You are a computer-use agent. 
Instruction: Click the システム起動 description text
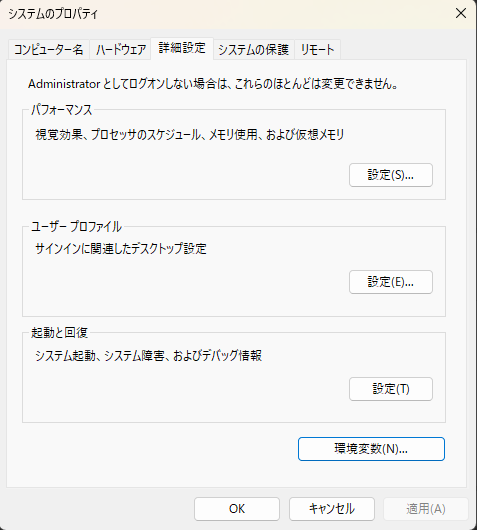[148, 356]
